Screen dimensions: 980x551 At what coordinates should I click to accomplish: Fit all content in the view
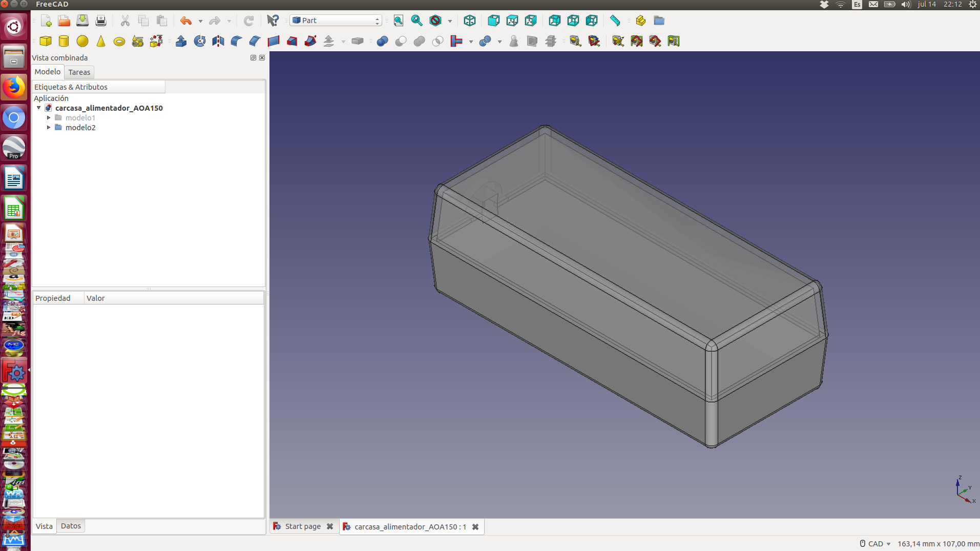(x=398, y=21)
